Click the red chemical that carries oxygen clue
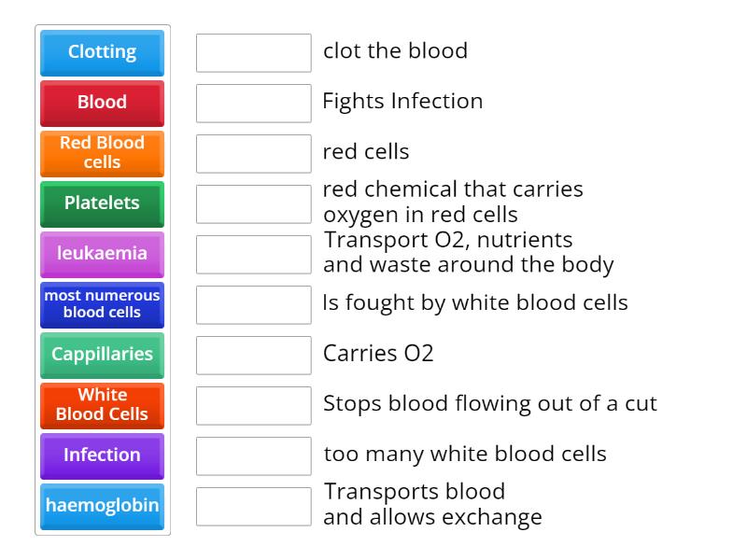The image size is (747, 560). tap(453, 202)
